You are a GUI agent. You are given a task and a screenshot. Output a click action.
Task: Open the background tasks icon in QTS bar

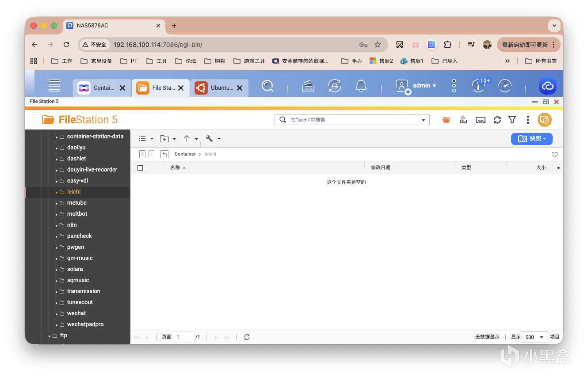tap(308, 86)
